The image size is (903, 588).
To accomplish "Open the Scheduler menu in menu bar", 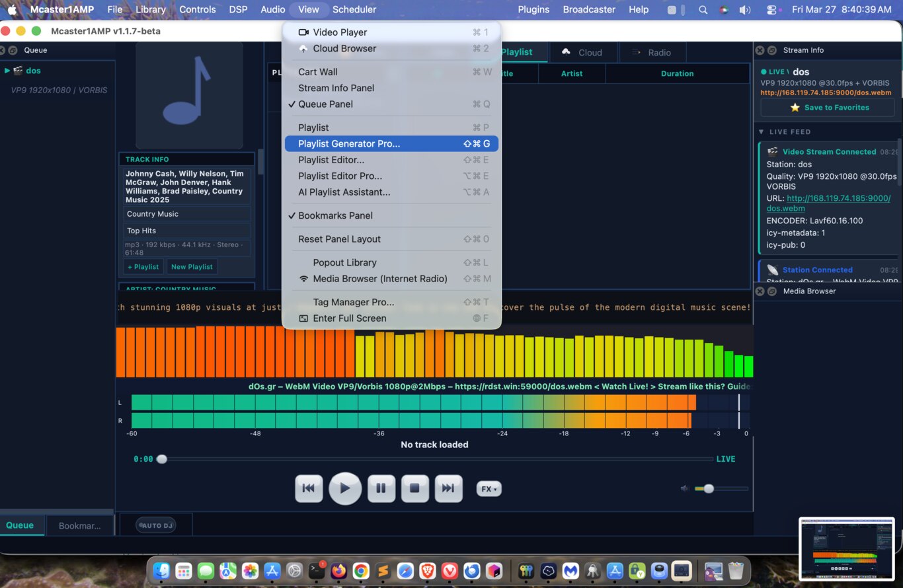I will 354,9.
